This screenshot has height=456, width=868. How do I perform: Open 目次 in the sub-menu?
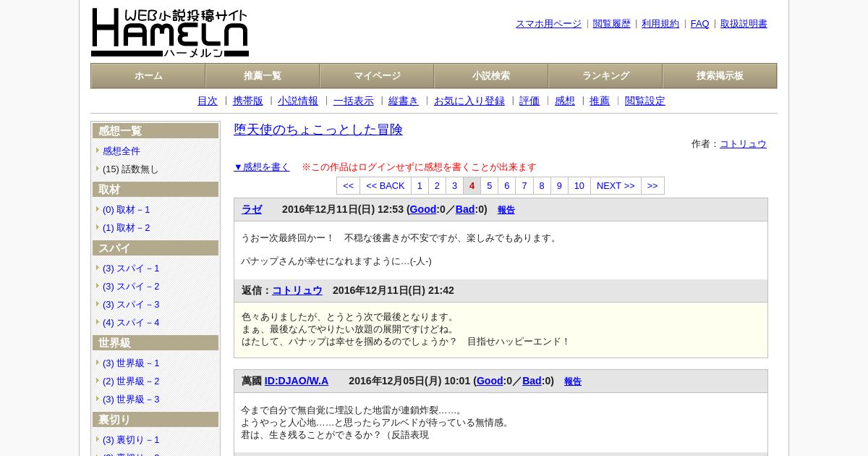tap(208, 101)
